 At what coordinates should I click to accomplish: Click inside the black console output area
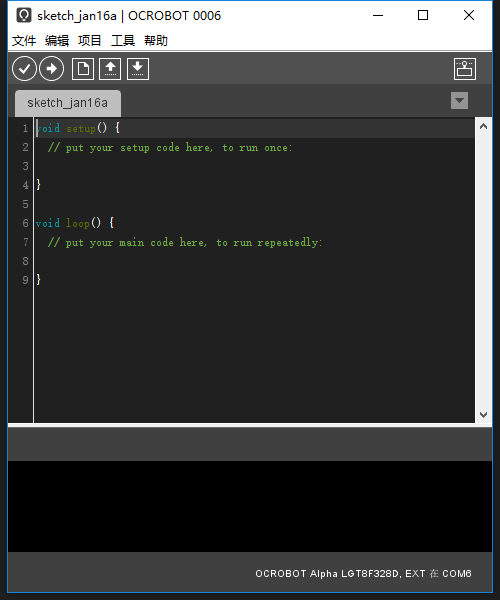pyautogui.click(x=250, y=506)
